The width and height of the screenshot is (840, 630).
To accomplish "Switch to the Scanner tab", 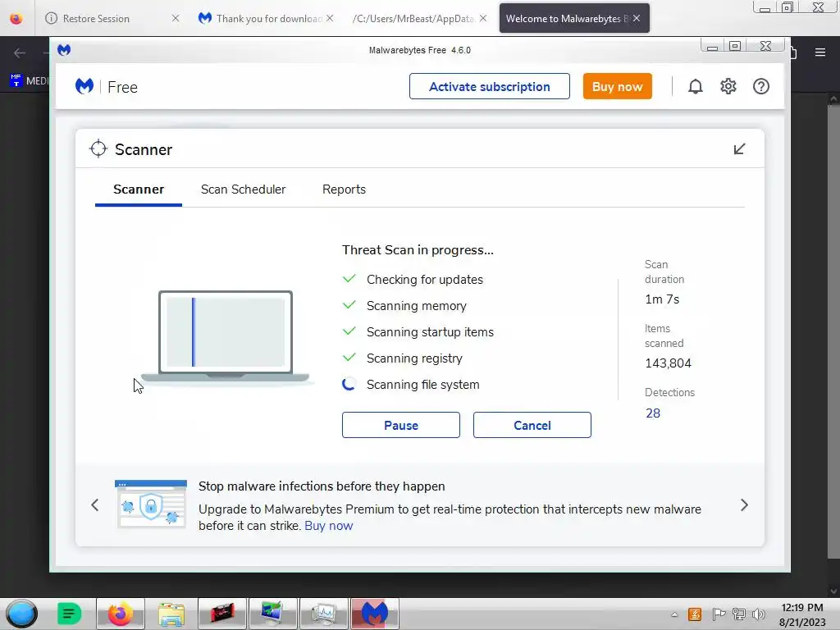I will pos(138,189).
